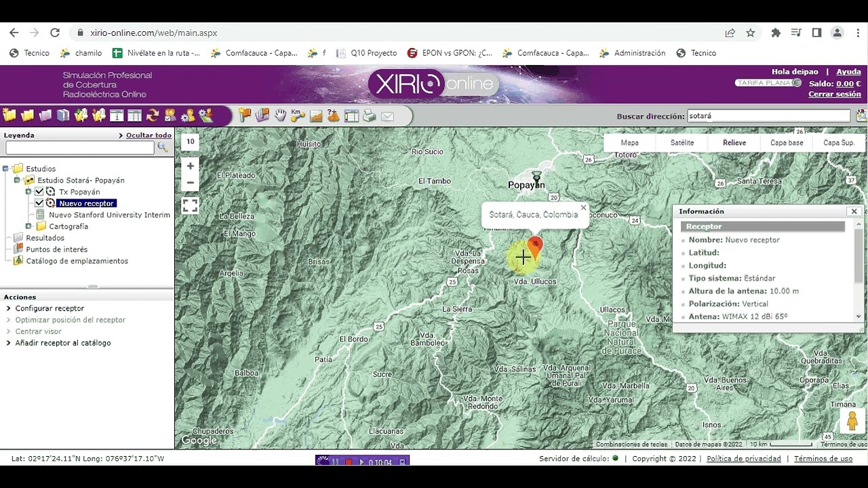868x488 pixels.
Task: Click Configurar receptor action
Action: click(x=50, y=308)
